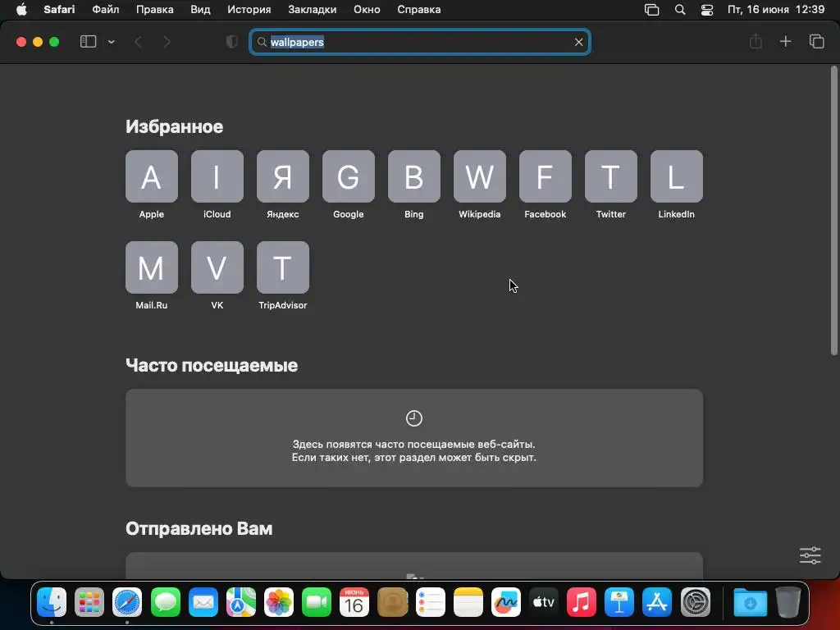Open Launchpad from the Dock

[x=89, y=602]
